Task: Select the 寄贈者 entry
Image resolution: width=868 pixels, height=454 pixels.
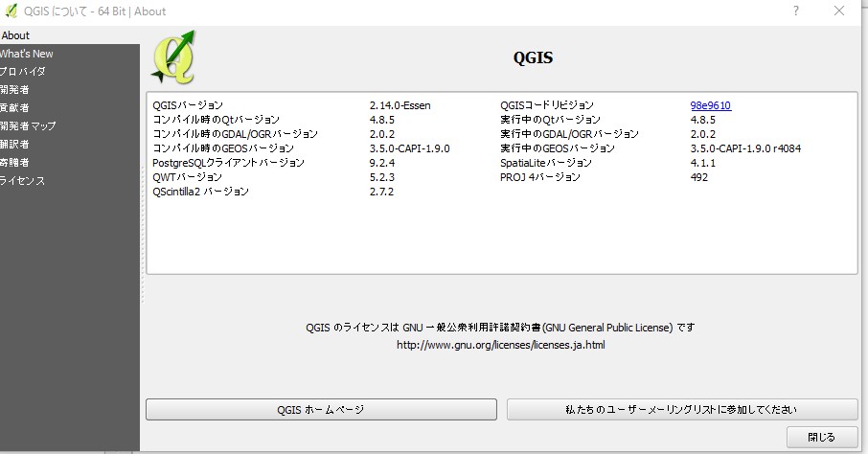Action: 15,163
